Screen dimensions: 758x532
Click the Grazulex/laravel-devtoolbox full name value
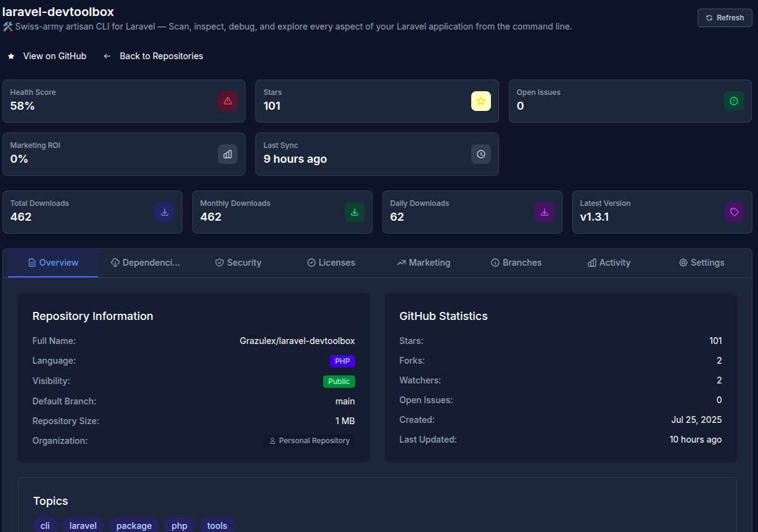(x=297, y=341)
